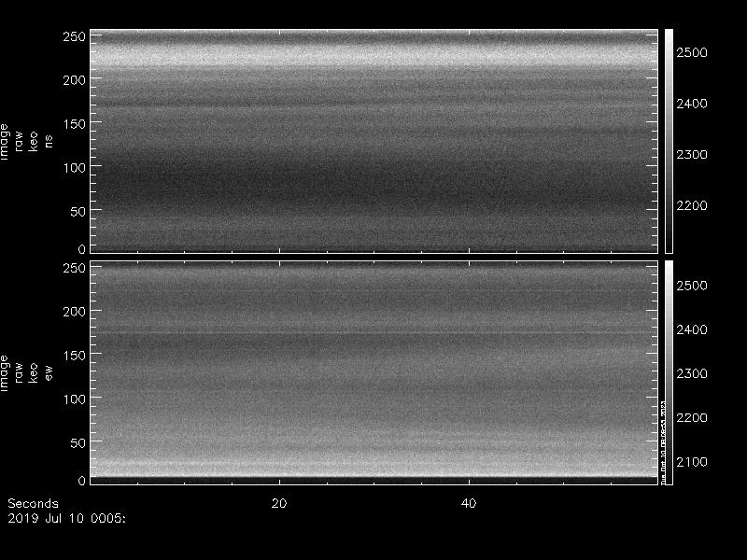Image resolution: width=747 pixels, height=560 pixels.
Task: Click the bottom plot grayscale colorbar
Action: click(x=669, y=372)
